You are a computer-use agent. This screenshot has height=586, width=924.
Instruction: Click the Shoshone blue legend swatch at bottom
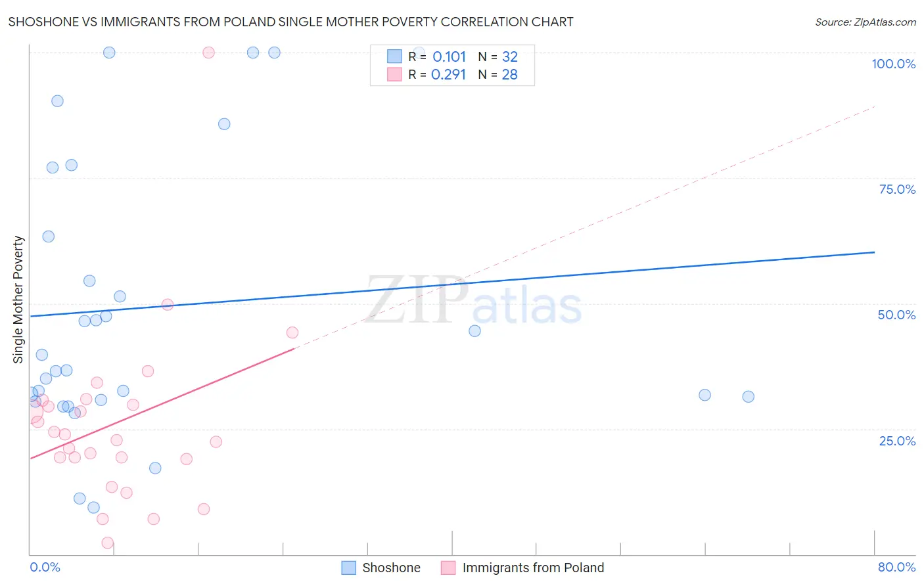pyautogui.click(x=349, y=568)
